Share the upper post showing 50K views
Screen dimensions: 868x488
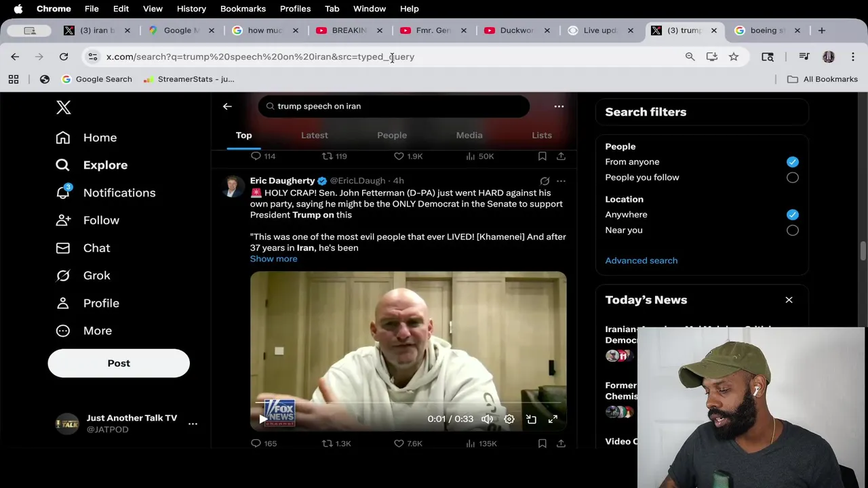pos(561,157)
